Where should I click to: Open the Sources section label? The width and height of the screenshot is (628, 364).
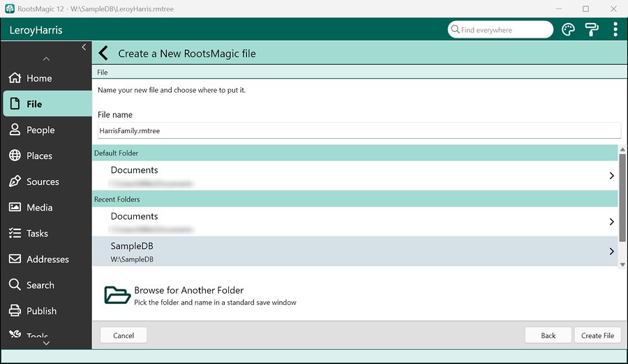click(43, 182)
